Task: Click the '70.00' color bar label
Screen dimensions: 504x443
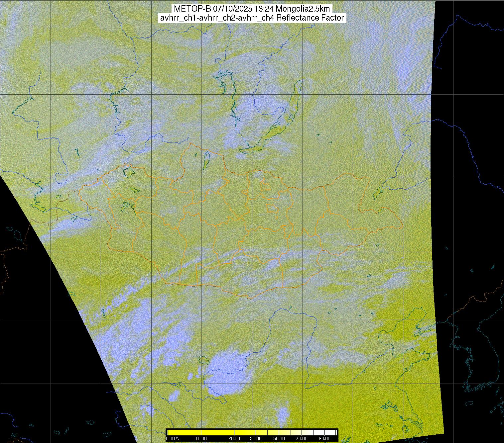Action: point(302,439)
